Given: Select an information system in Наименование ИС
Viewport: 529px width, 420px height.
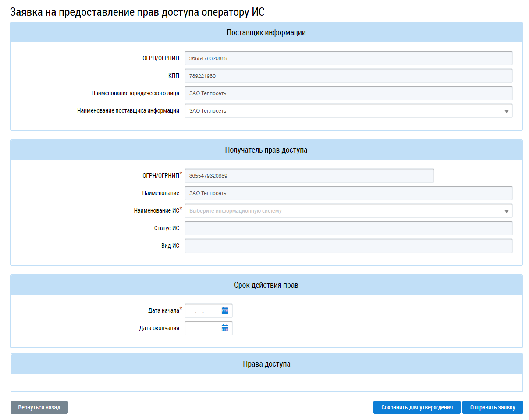Looking at the screenshot, I should (348, 211).
